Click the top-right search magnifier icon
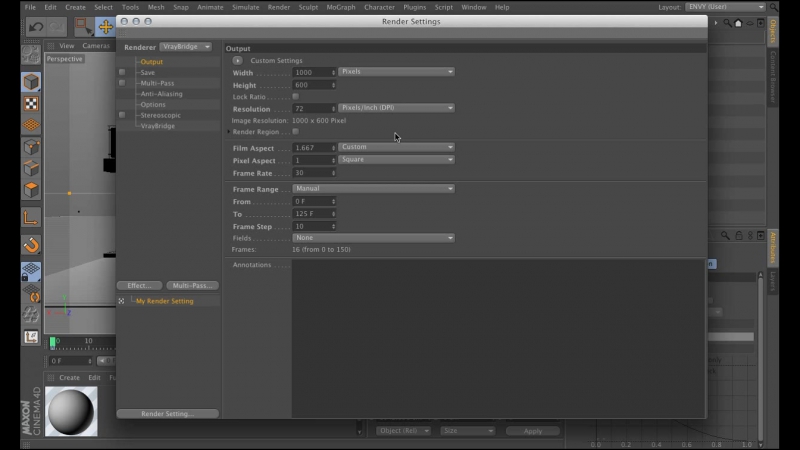 (774, 7)
